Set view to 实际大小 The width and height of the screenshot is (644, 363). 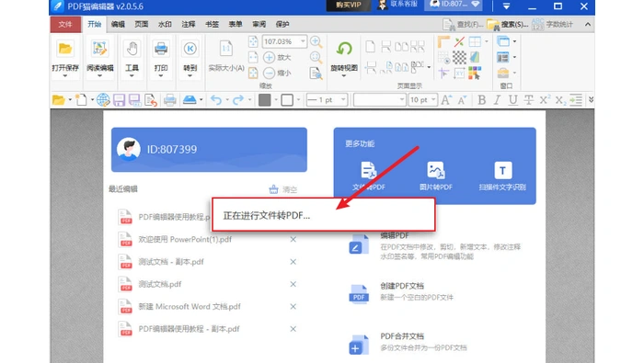(x=226, y=56)
